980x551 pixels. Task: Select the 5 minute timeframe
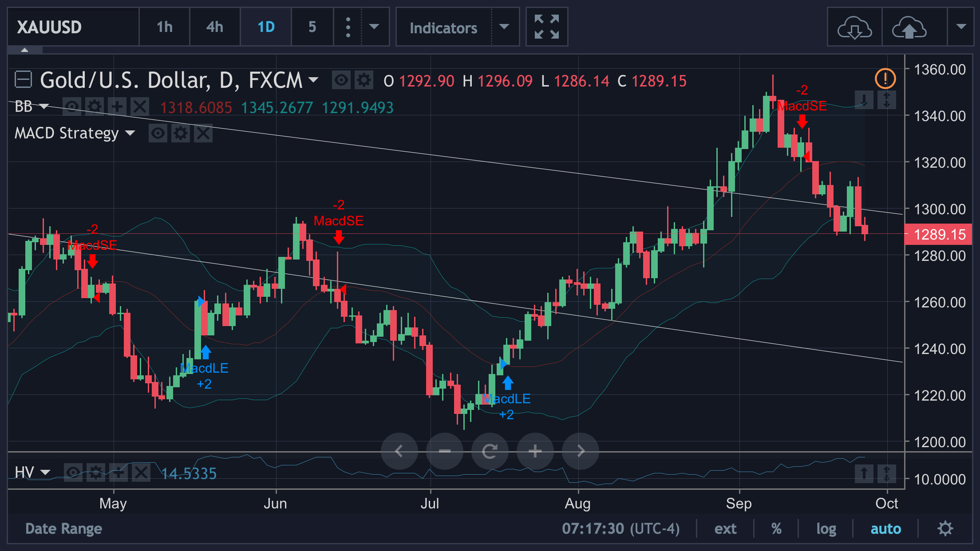coord(312,27)
